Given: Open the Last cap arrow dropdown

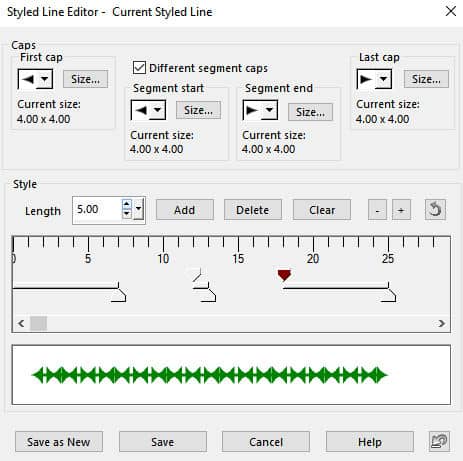Looking at the screenshot, I should click(383, 79).
